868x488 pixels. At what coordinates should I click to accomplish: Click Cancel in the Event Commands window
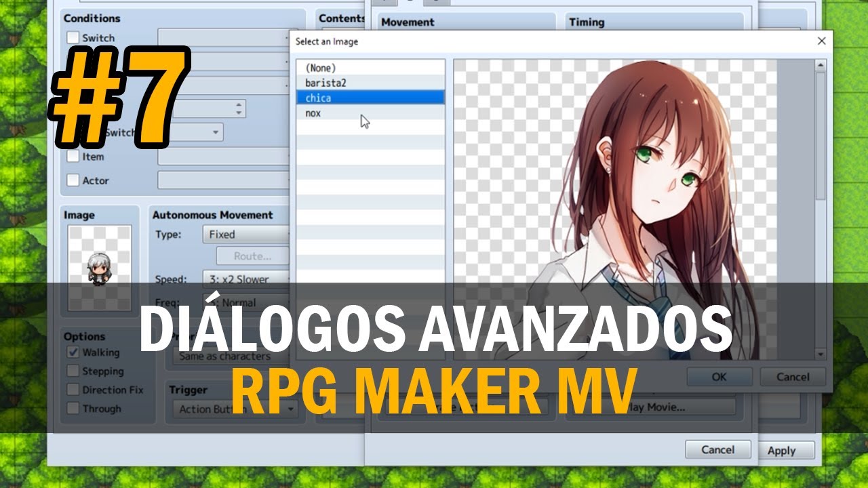click(718, 449)
